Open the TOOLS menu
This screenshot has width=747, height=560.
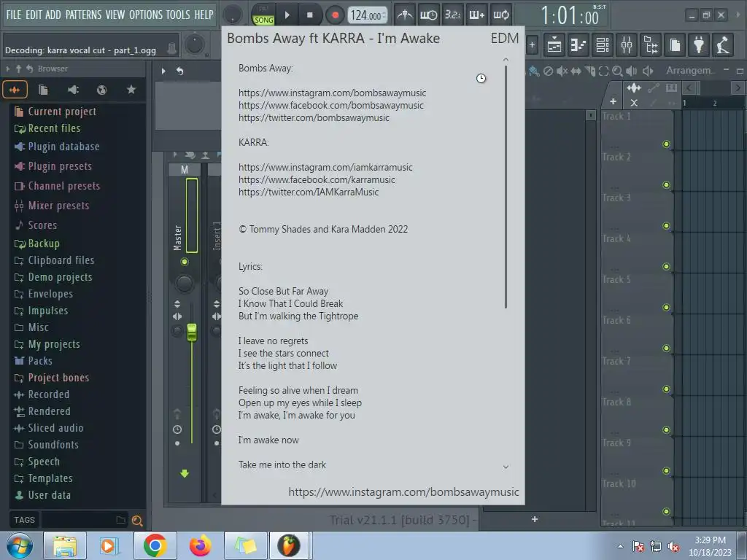pyautogui.click(x=178, y=15)
